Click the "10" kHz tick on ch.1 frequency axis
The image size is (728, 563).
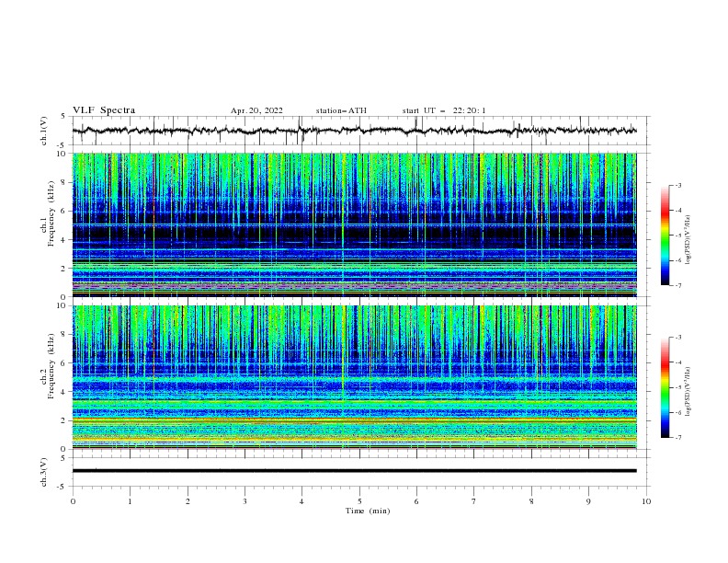[63, 154]
